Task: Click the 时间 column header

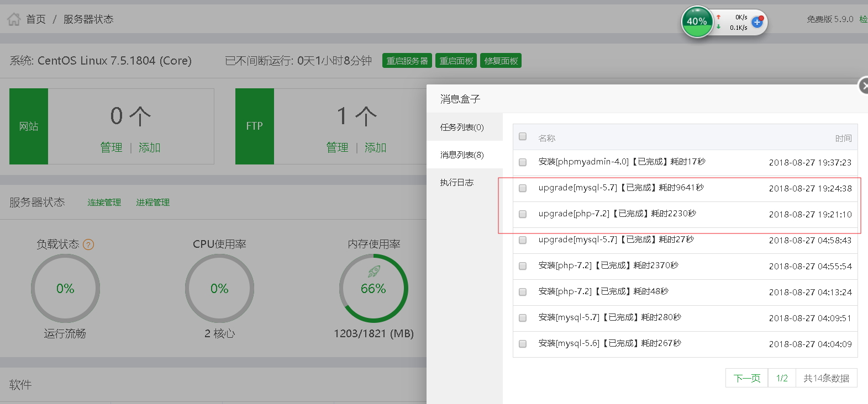Action: (x=843, y=138)
